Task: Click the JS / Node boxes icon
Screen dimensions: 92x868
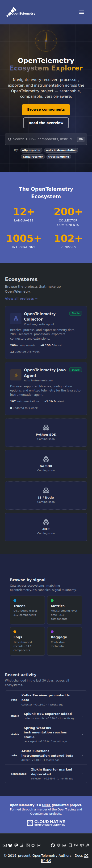Action: [46, 490]
